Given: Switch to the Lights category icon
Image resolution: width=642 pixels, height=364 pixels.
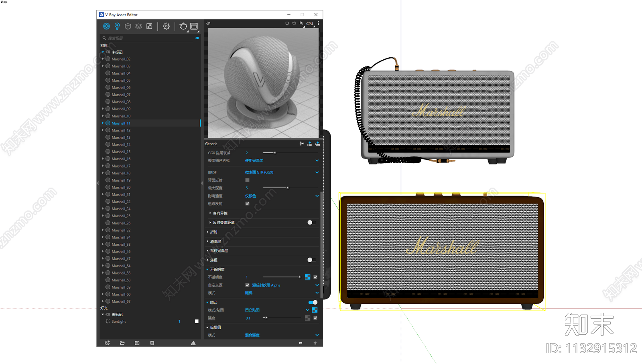Looking at the screenshot, I should click(117, 26).
